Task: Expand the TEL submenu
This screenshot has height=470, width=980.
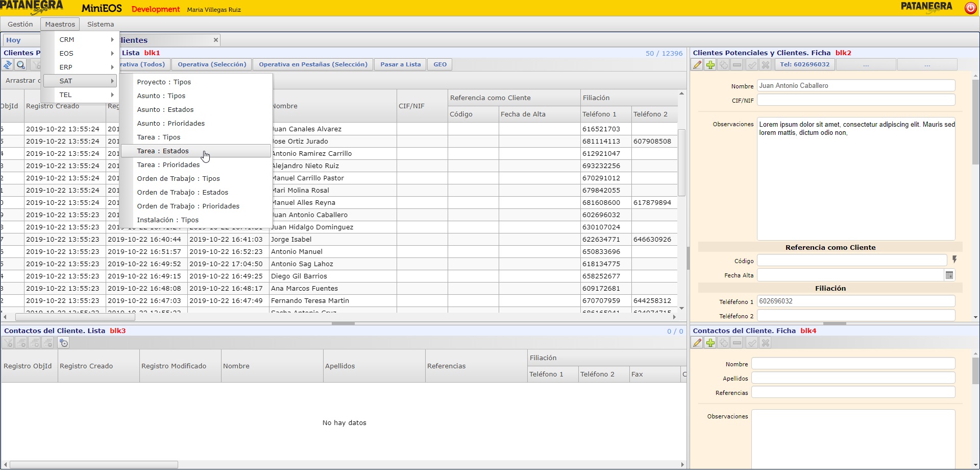Action: 81,95
